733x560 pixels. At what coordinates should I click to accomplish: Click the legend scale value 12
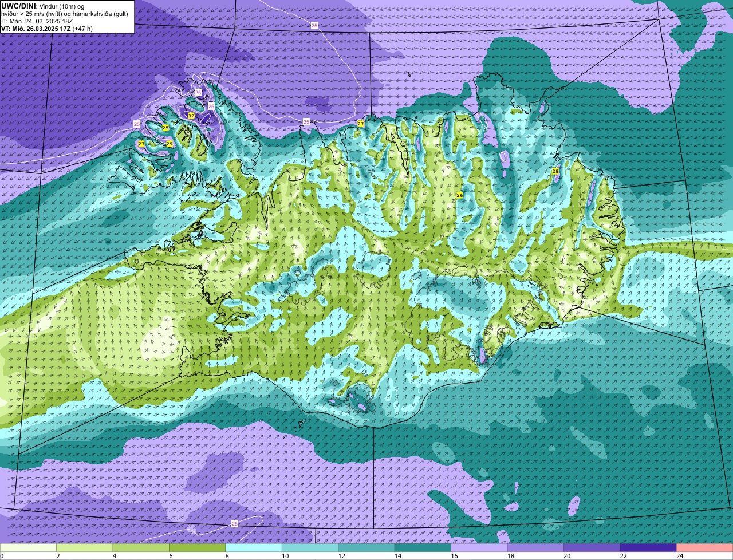click(x=341, y=556)
